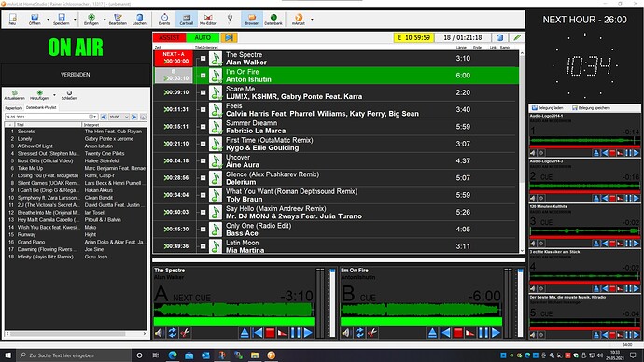Click the Einfügen insert icon
The image size is (644, 362).
pyautogui.click(x=91, y=20)
